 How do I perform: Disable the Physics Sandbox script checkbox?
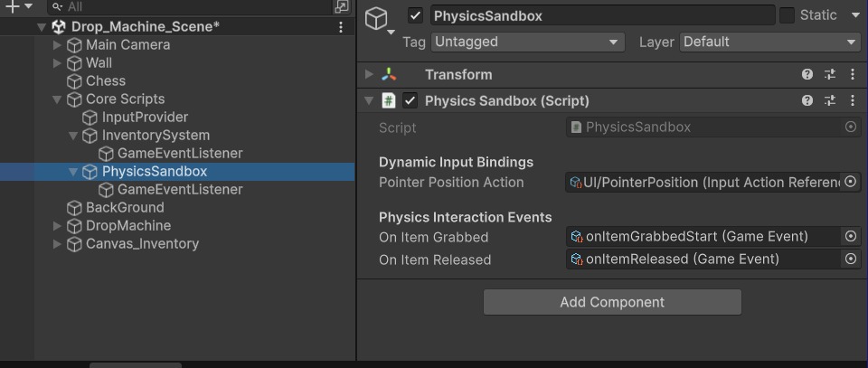pos(410,101)
